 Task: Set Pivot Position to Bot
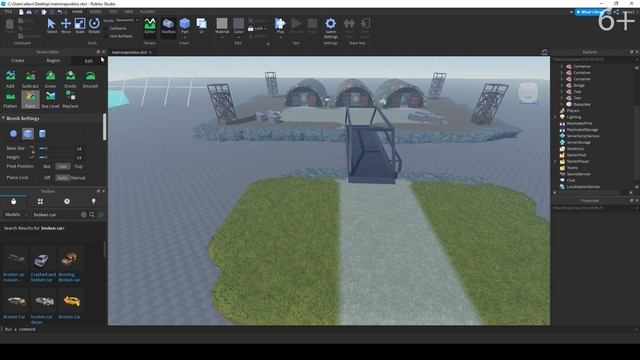click(x=47, y=167)
